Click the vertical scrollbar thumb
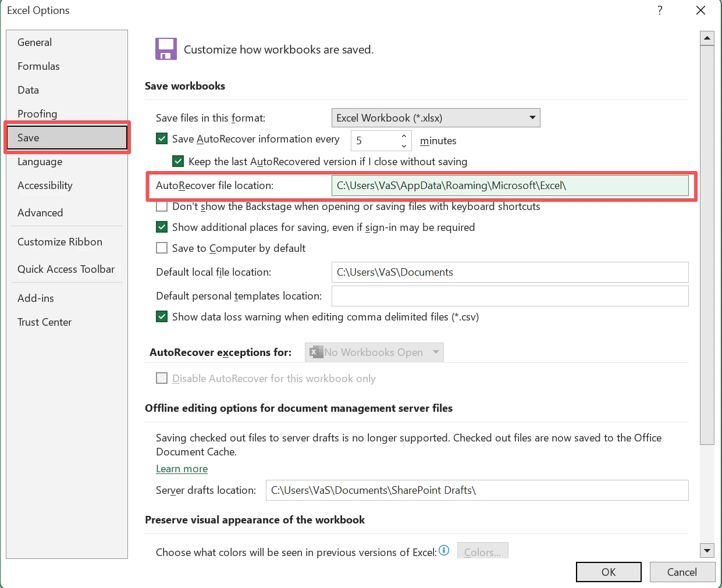This screenshot has height=588, width=722. click(x=707, y=245)
